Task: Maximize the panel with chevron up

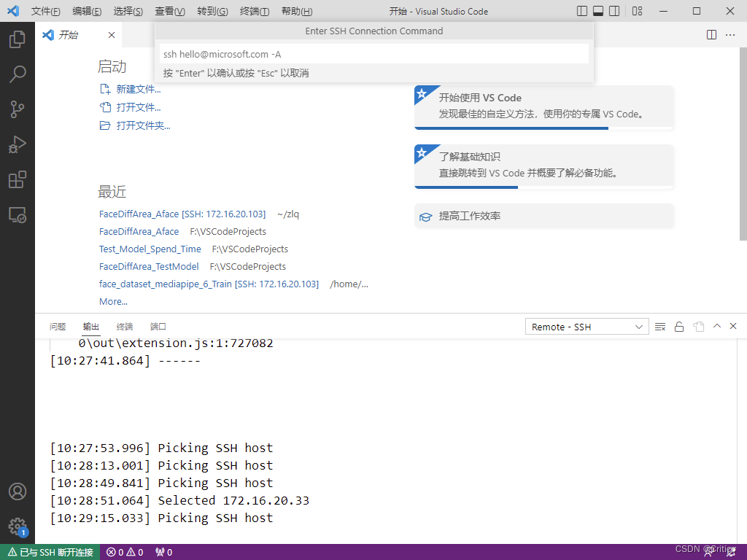Action: pyautogui.click(x=716, y=326)
